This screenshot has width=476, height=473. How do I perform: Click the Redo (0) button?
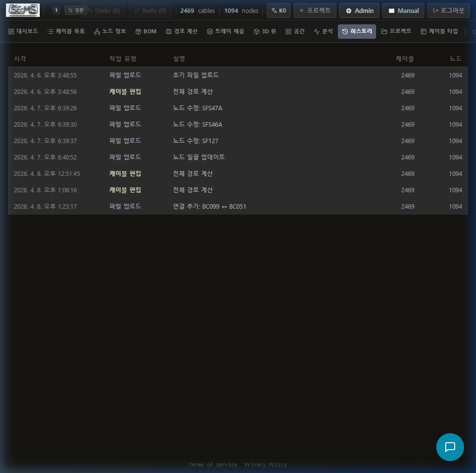[x=150, y=10]
